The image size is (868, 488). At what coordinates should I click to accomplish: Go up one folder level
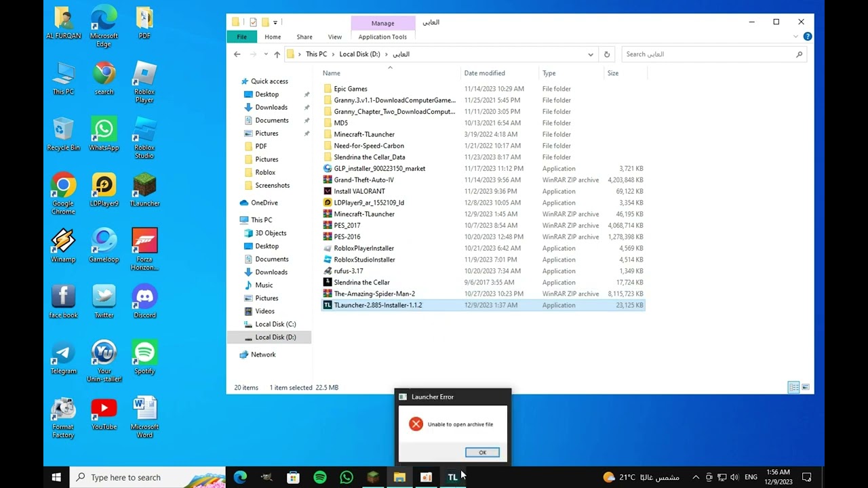(x=277, y=54)
